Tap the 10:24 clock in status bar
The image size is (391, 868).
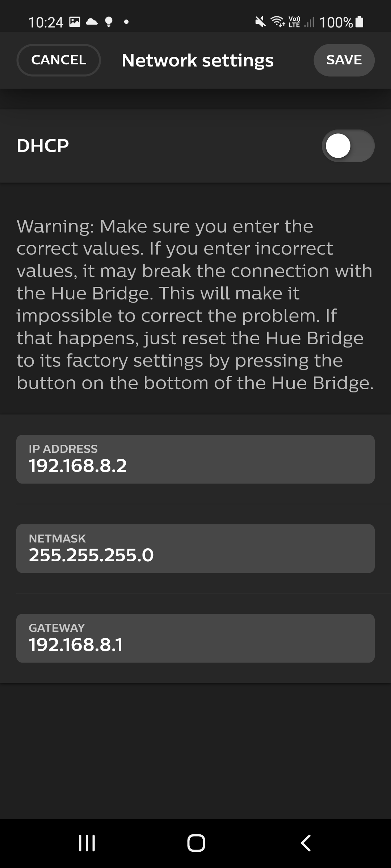(x=46, y=22)
